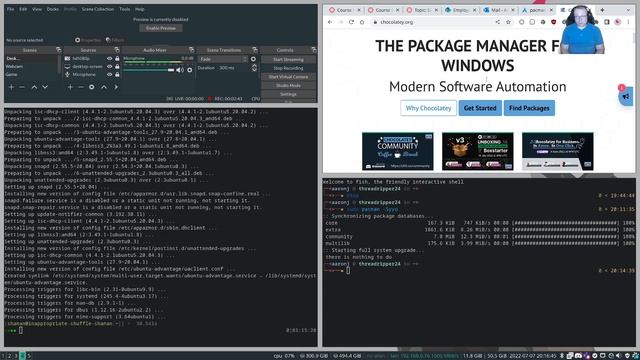Switch to workspace 1 in the status bar
This screenshot has width=640, height=360.
[x=4, y=356]
